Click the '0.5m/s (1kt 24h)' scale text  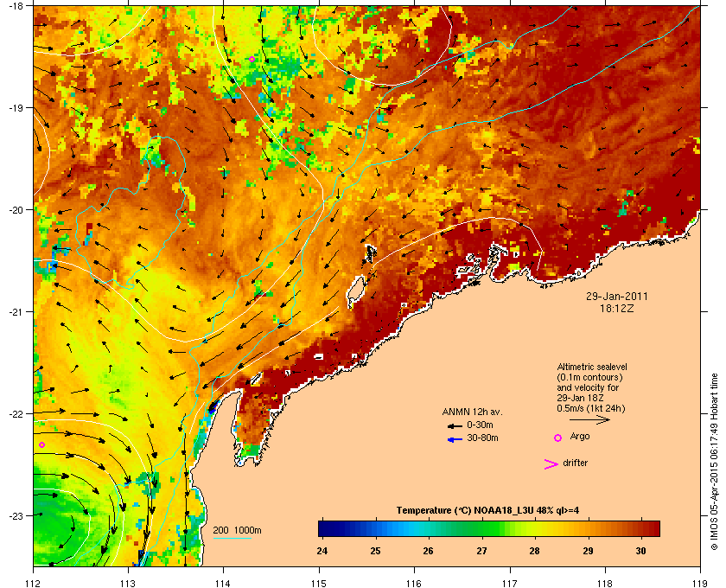(x=591, y=409)
